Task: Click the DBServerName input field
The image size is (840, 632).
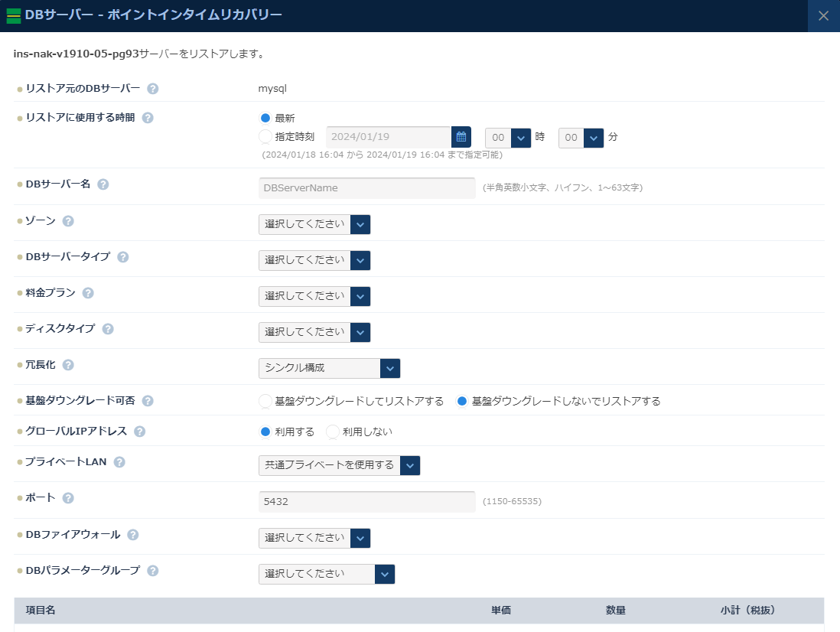Action: pos(366,187)
